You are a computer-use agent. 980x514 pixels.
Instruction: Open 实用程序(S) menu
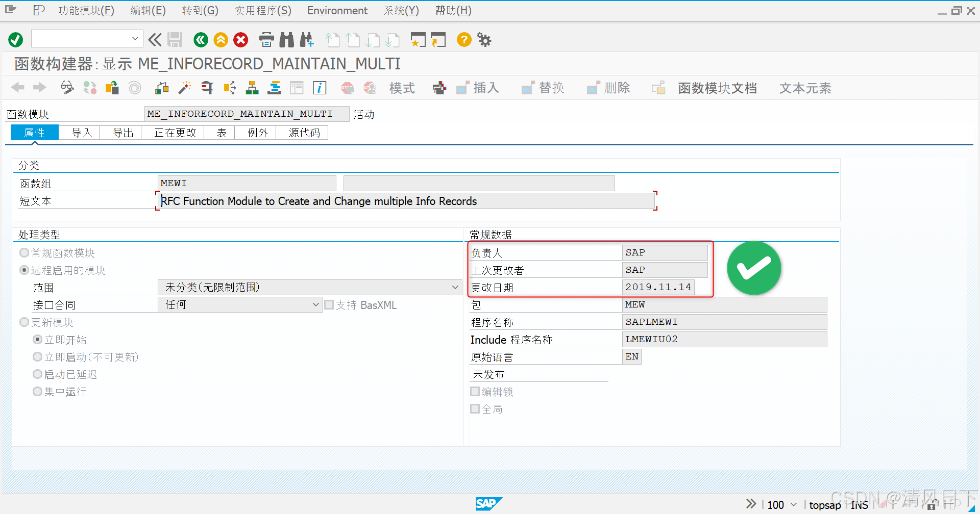click(x=263, y=10)
